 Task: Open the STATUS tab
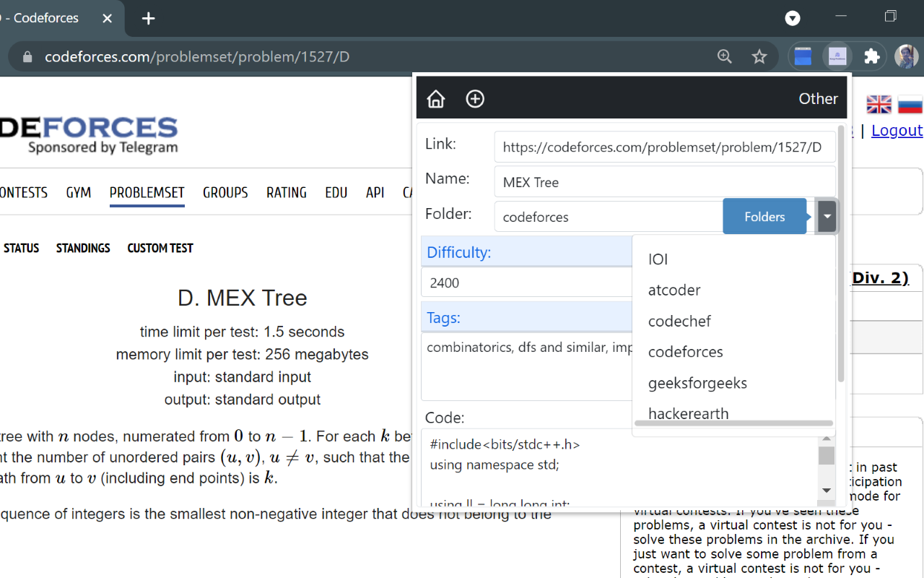(x=21, y=248)
